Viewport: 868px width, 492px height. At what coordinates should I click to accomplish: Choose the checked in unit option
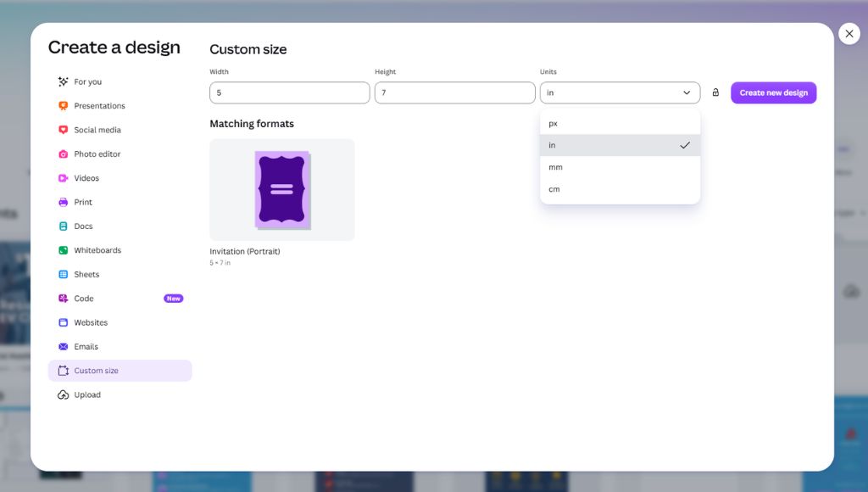(620, 145)
